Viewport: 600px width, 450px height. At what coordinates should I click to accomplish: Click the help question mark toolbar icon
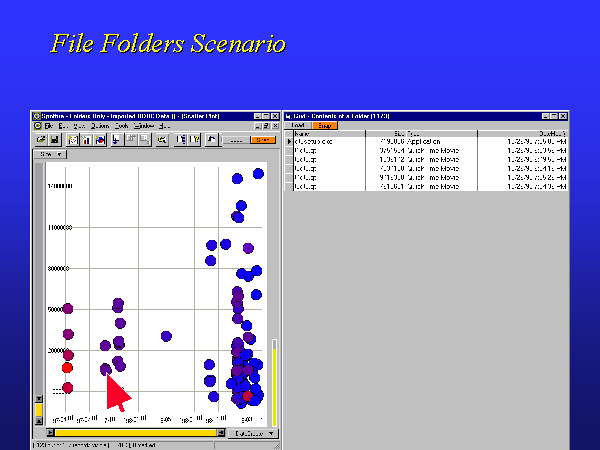coord(196,140)
